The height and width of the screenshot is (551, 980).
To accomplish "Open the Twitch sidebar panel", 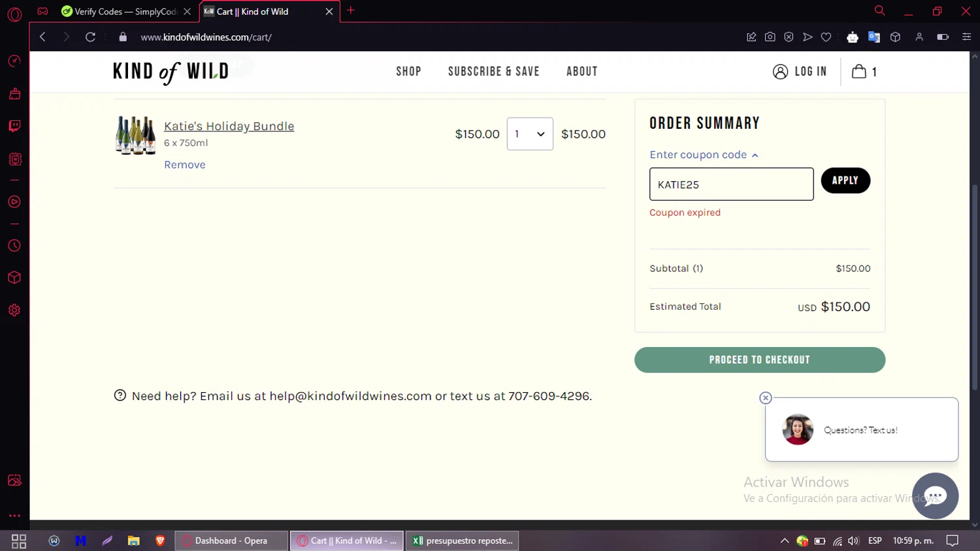I will pyautogui.click(x=14, y=126).
